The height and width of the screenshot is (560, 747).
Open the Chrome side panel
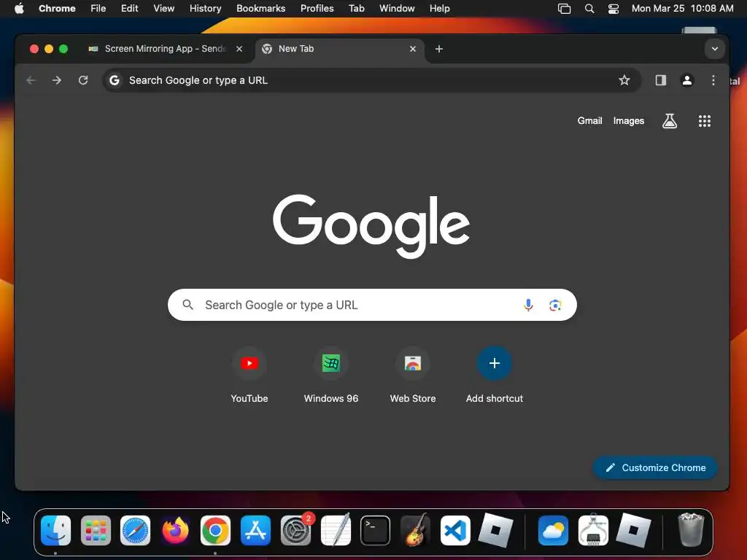[660, 80]
